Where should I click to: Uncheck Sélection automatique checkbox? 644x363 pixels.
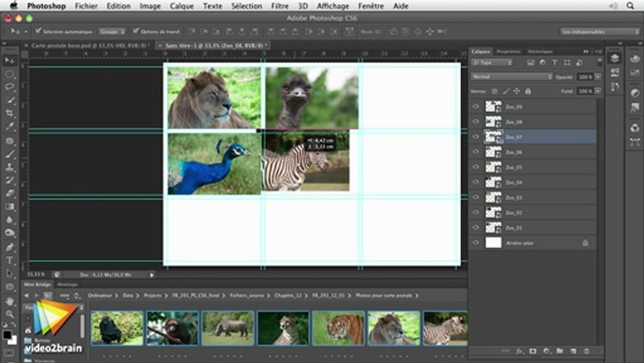point(38,31)
